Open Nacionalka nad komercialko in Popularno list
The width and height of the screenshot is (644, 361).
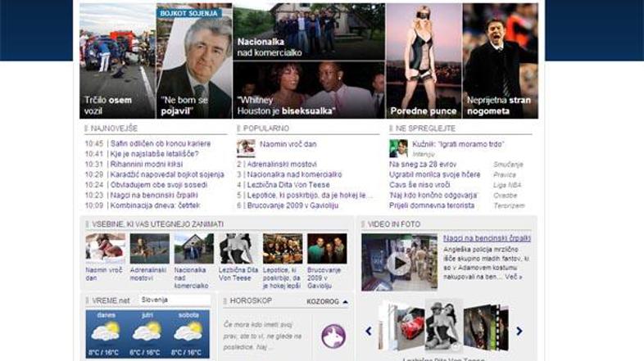[294, 174]
